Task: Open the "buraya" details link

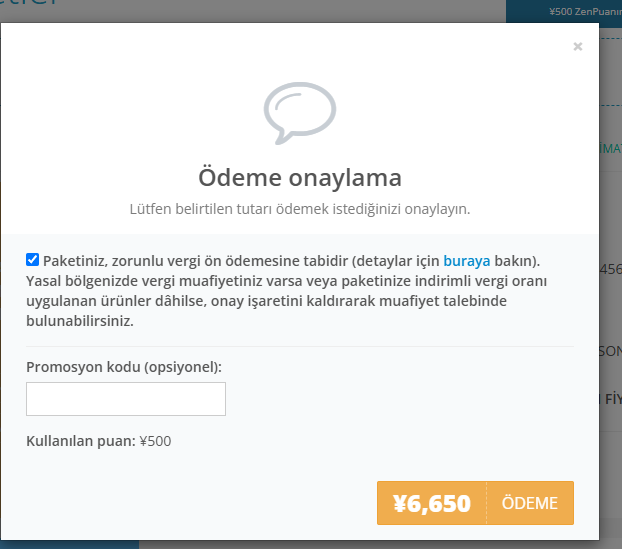Action: coord(466,261)
